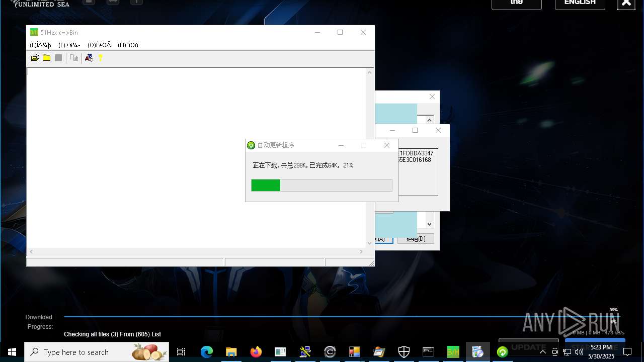Screen dimensions: 644x362
Task: Click the command prompt icon on taskbar
Action: pyautogui.click(x=428, y=352)
